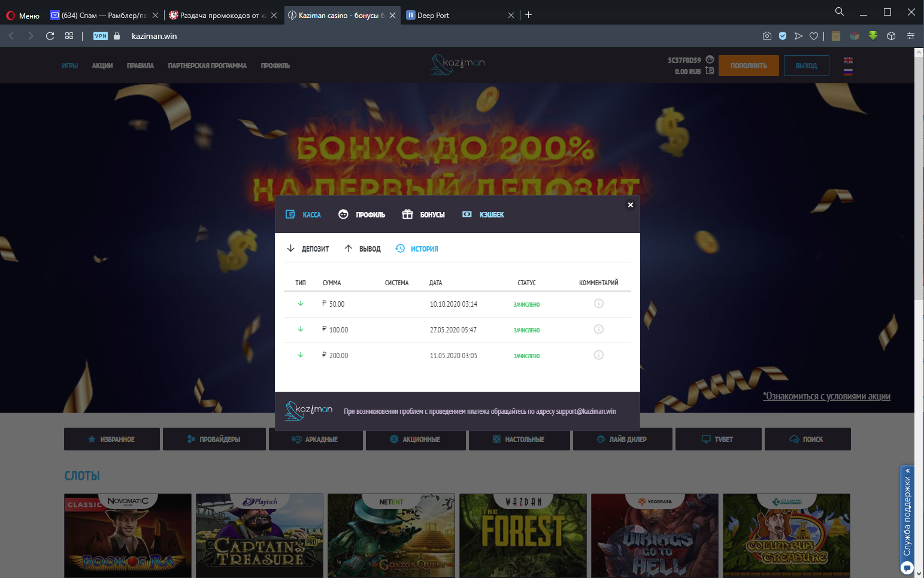This screenshot has height=578, width=924.
Task: Click the info icon for the 50.00 transaction
Action: 599,304
